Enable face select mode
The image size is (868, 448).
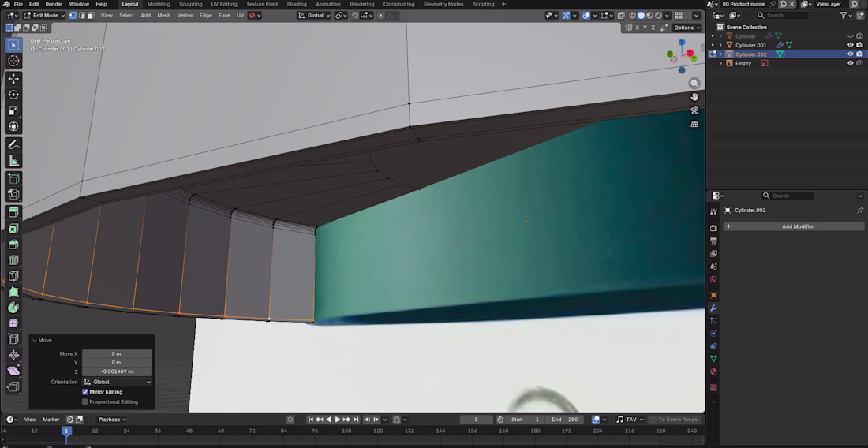click(x=91, y=16)
